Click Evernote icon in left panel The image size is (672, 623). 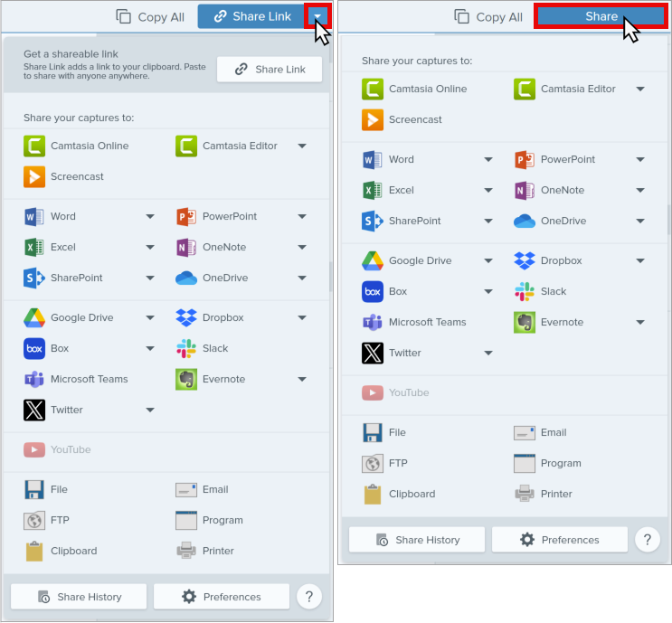(186, 379)
